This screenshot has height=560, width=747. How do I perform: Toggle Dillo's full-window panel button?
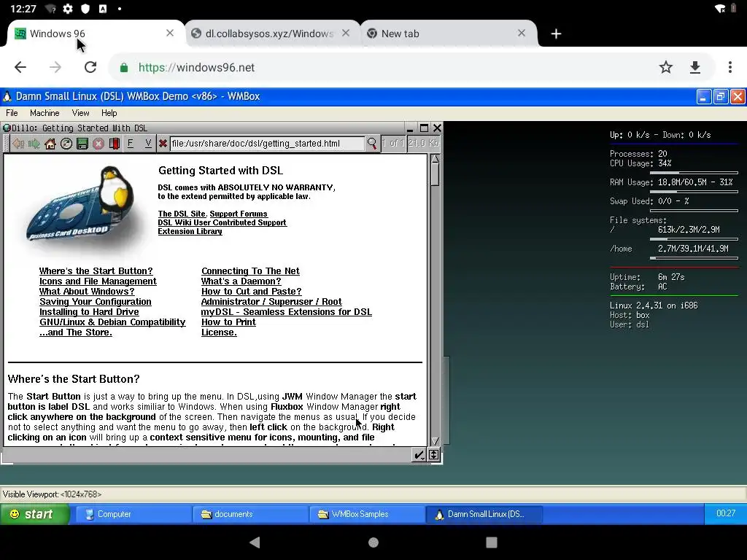pos(434,455)
